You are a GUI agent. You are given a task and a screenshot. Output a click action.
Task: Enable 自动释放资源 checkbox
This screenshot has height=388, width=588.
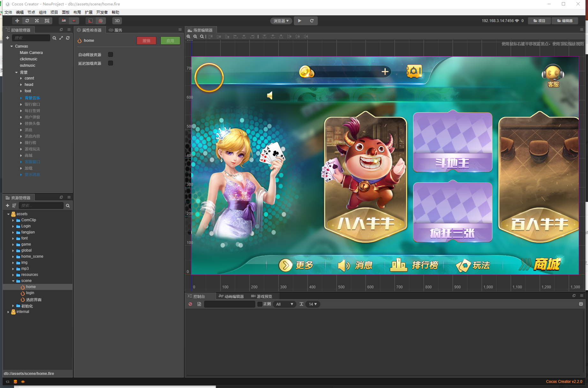click(110, 55)
